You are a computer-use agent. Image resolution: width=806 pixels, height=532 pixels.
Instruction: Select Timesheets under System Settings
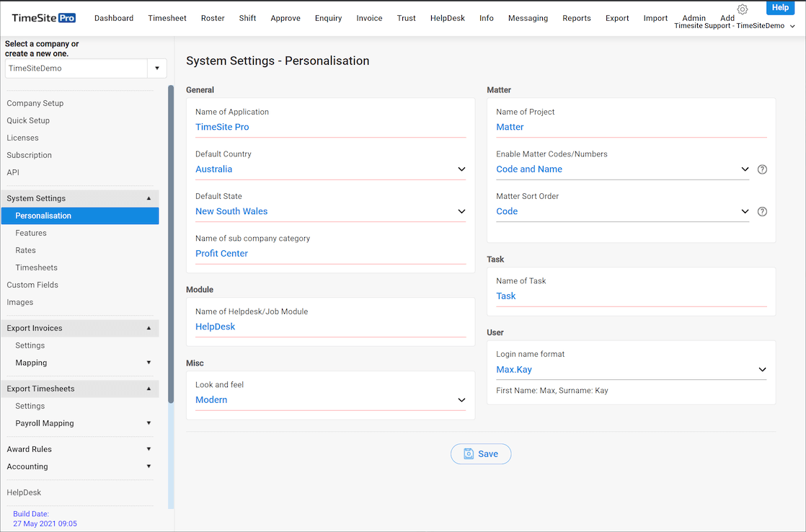(37, 267)
